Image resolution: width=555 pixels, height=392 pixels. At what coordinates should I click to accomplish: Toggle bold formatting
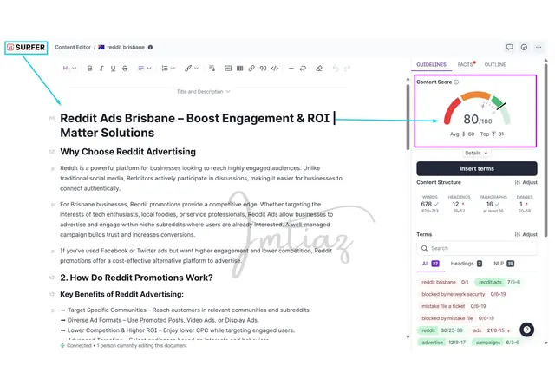tap(89, 69)
